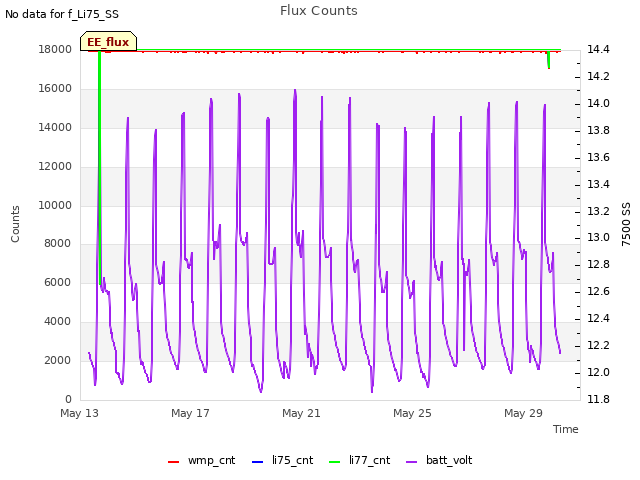
Task: Click the May 29 x-axis label
Action: 523,413
